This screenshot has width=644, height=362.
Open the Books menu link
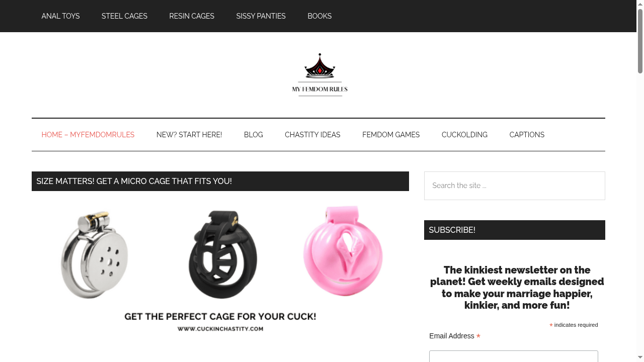319,16
